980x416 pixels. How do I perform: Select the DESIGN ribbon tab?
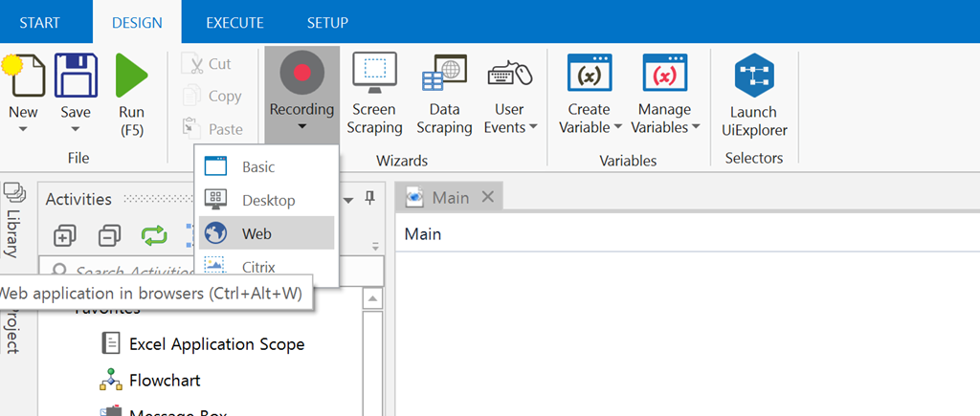(137, 23)
